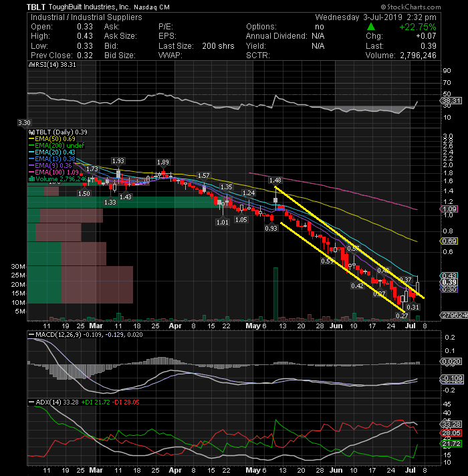This screenshot has width=468, height=476.
Task: Click the 1.48 May high label
Action: click(275, 181)
